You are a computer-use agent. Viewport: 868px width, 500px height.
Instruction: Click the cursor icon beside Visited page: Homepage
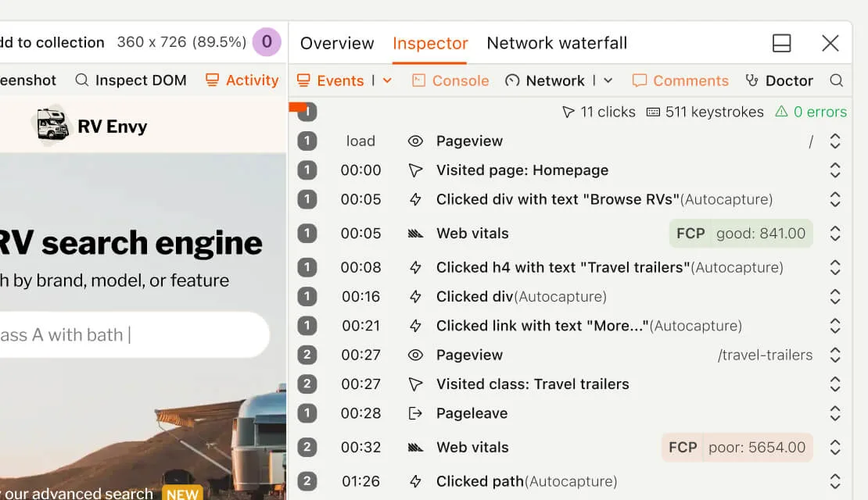point(415,170)
